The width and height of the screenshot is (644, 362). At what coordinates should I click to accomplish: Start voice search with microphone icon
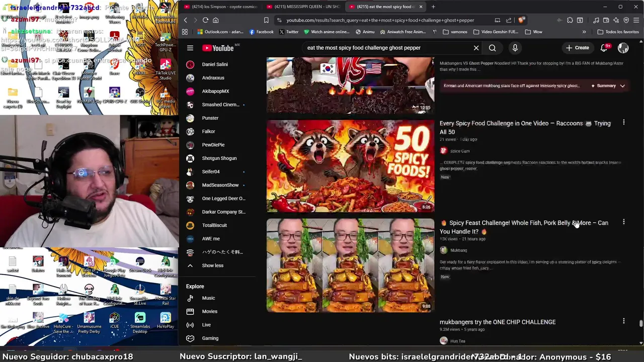(515, 48)
